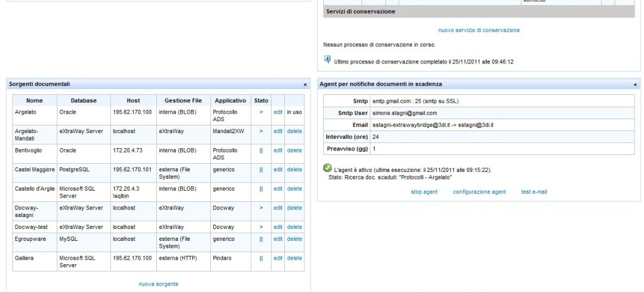Image resolution: width=644 pixels, height=293 pixels.
Task: Click the Egroupware source name
Action: [x=30, y=239]
